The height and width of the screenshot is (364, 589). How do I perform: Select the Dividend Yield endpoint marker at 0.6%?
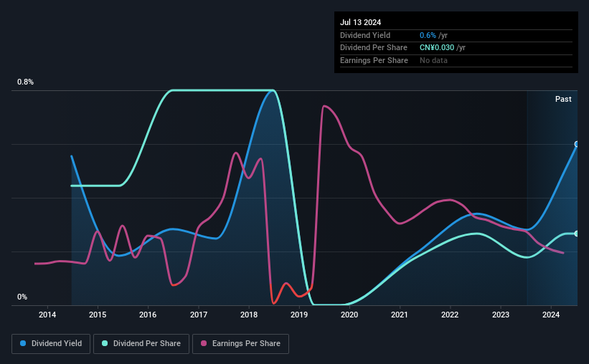(x=577, y=144)
